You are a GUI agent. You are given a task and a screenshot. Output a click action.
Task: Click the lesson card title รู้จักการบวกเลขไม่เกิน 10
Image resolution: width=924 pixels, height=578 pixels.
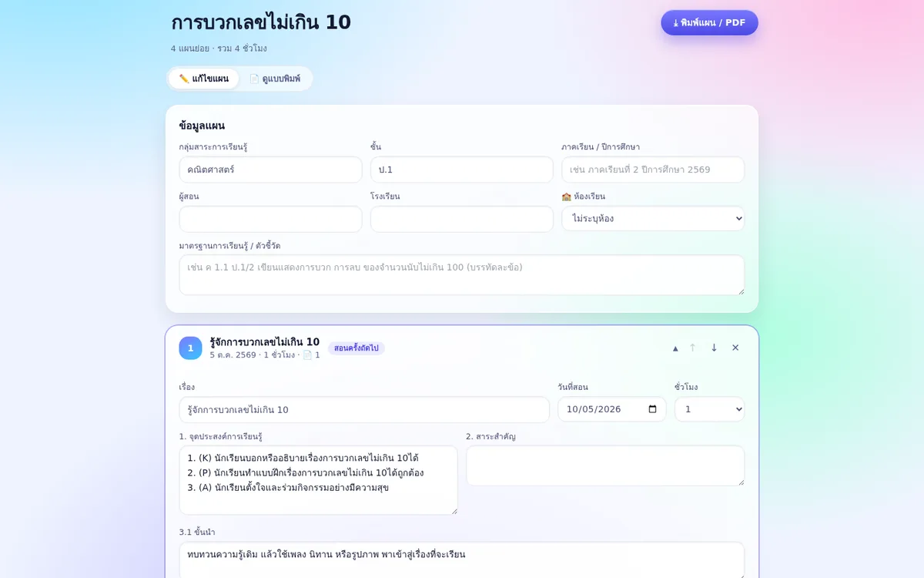(264, 341)
